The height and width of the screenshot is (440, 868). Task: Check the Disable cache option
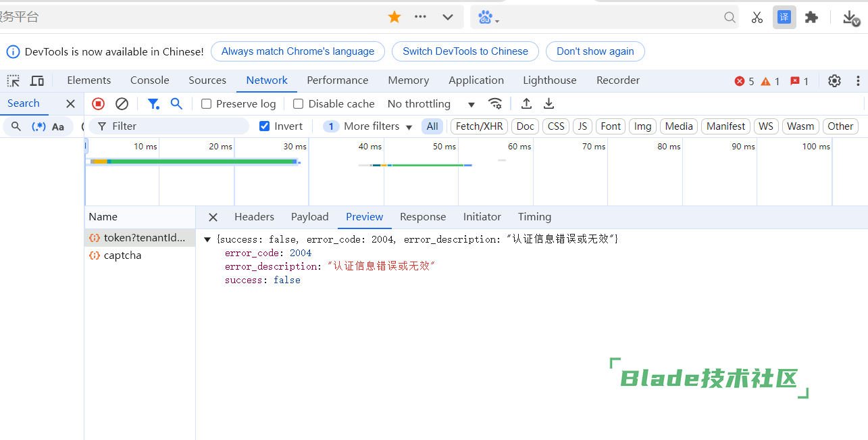coord(299,104)
